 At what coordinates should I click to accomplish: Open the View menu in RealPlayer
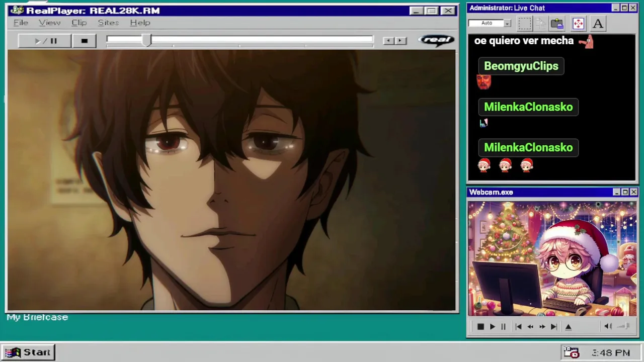click(49, 23)
